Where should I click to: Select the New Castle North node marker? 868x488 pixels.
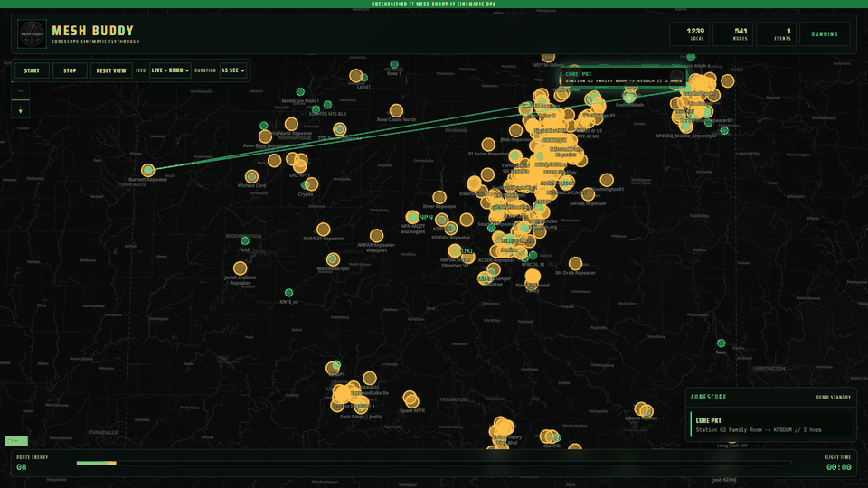click(396, 110)
